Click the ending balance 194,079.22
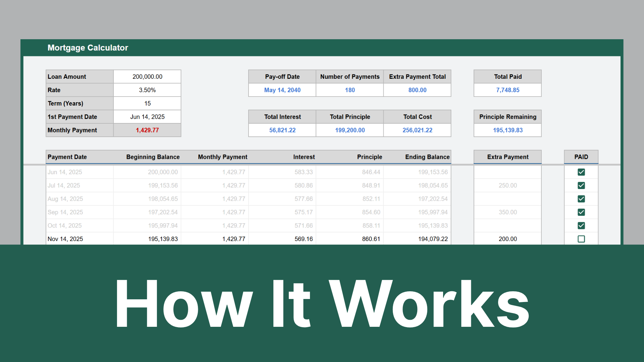The width and height of the screenshot is (644, 362). click(x=433, y=239)
